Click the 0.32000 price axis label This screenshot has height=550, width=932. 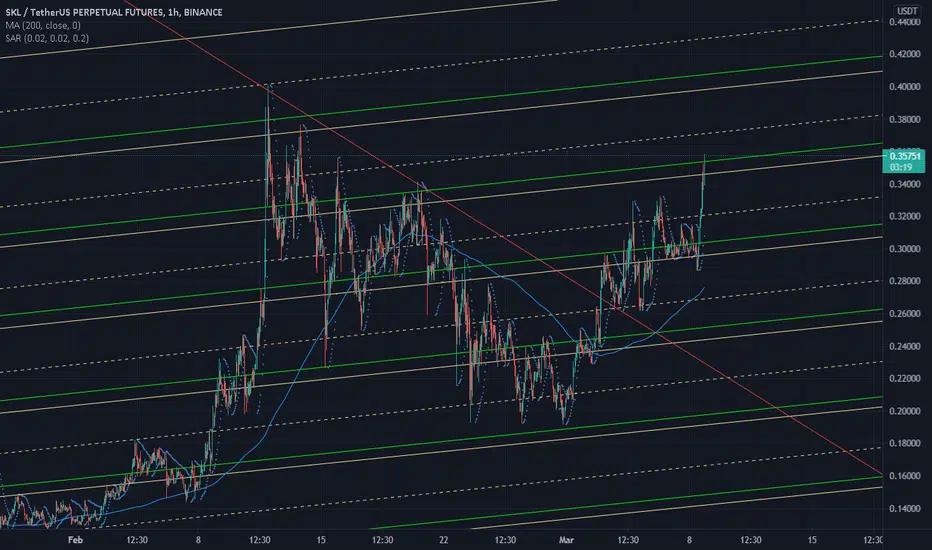click(905, 216)
